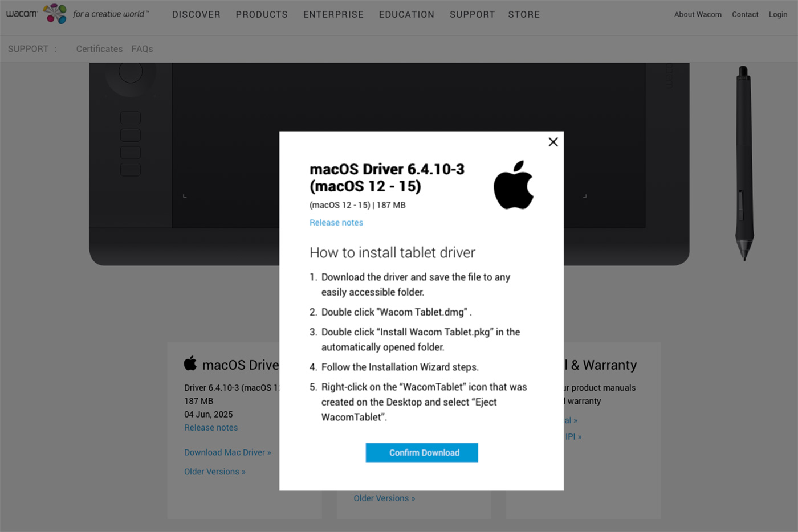Click the pen product image

[744, 163]
